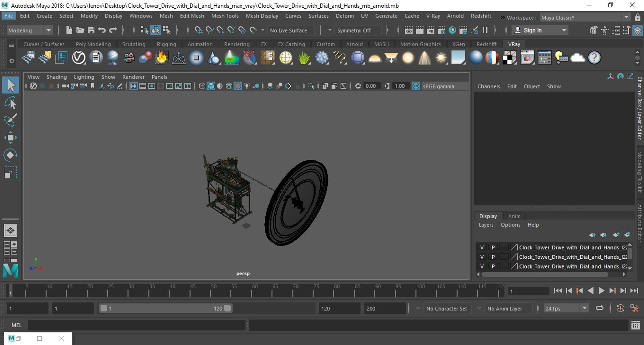This screenshot has height=345, width=644.
Task: Choose the Paint Selection tool
Action: pyautogui.click(x=11, y=120)
